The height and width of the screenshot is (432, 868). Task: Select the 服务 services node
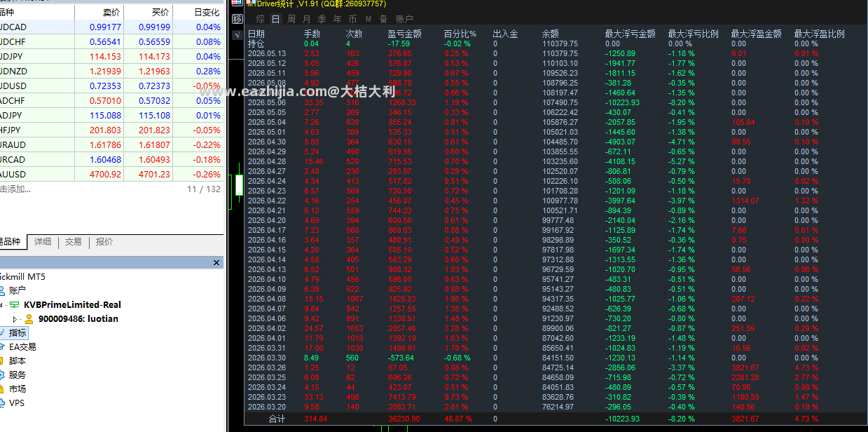[x=17, y=375]
